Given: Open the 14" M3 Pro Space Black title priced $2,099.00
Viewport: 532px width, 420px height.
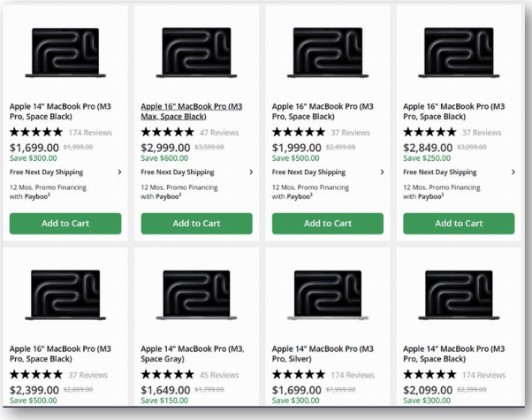Looking at the screenshot, I should [x=454, y=354].
